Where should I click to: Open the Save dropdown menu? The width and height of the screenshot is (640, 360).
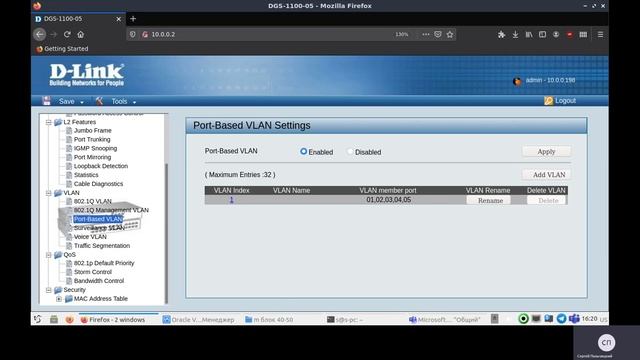(x=71, y=101)
